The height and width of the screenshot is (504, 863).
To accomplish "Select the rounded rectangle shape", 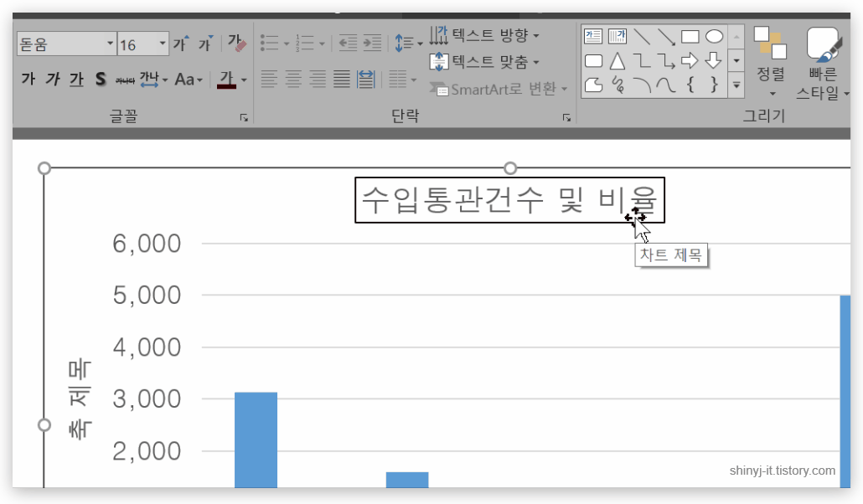I will 592,60.
